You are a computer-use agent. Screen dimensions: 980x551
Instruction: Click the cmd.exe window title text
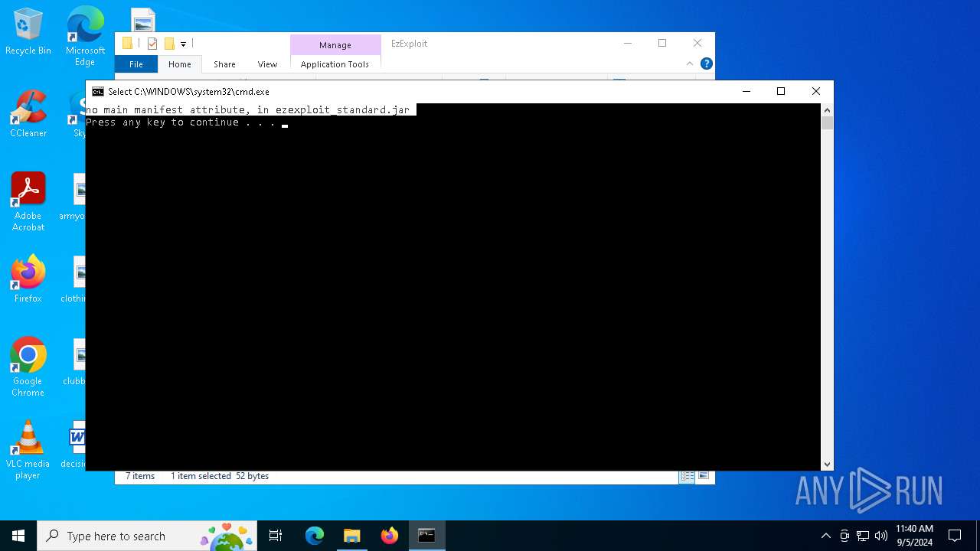coord(188,92)
